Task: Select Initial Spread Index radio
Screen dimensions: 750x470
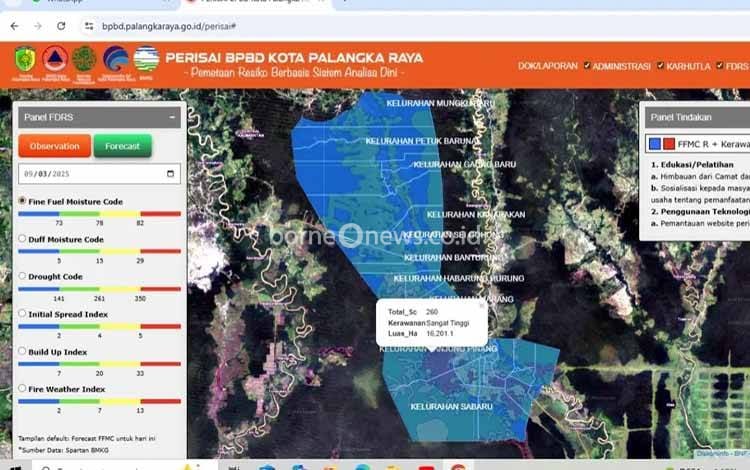Action: click(x=22, y=313)
